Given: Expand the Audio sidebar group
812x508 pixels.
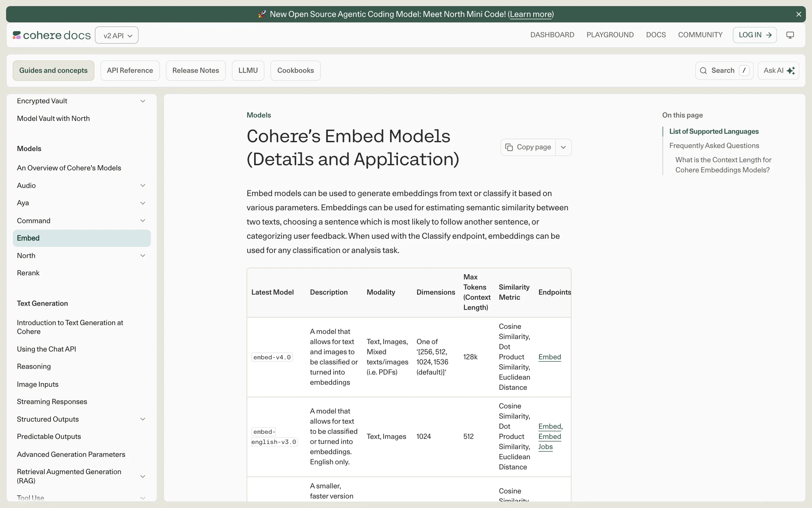Looking at the screenshot, I should (143, 185).
